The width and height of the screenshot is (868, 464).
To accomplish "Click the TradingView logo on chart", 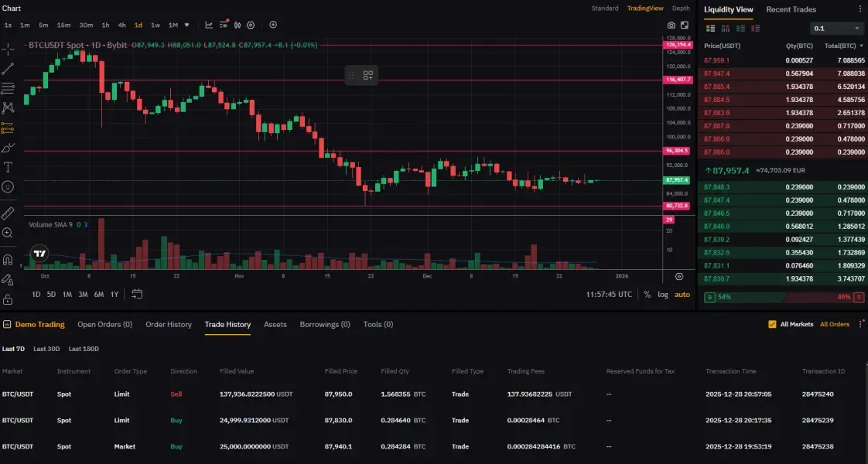I will click(40, 254).
